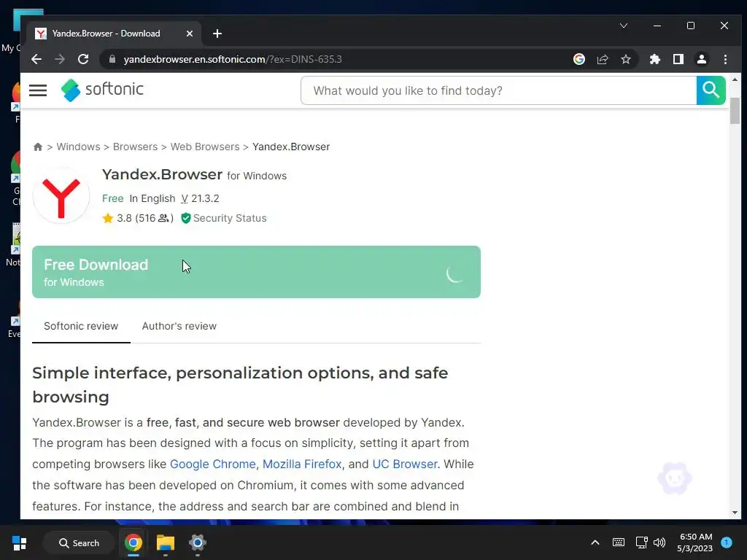This screenshot has width=747, height=560.
Task: Share this page via share icon
Action: coord(602,59)
